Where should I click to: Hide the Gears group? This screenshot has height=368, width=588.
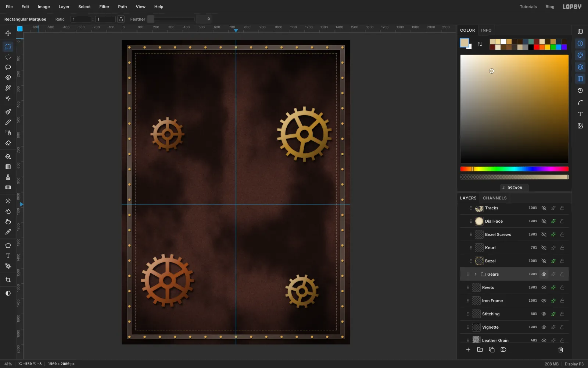point(544,274)
